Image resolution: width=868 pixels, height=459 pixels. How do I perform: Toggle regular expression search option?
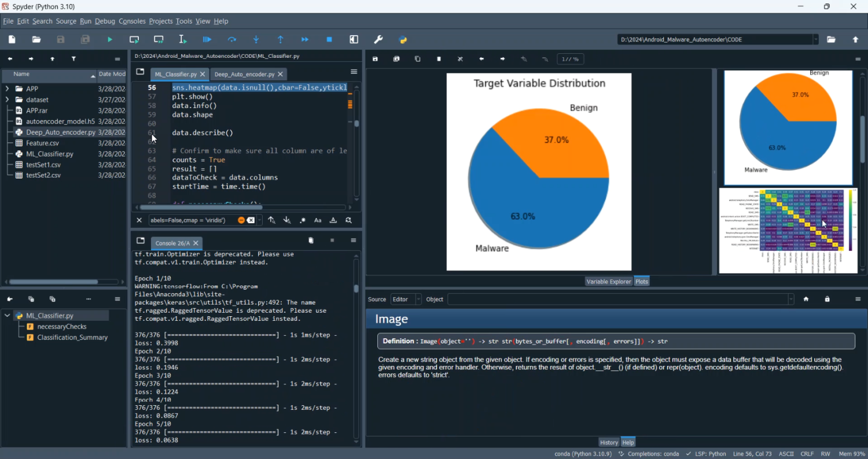coord(302,220)
